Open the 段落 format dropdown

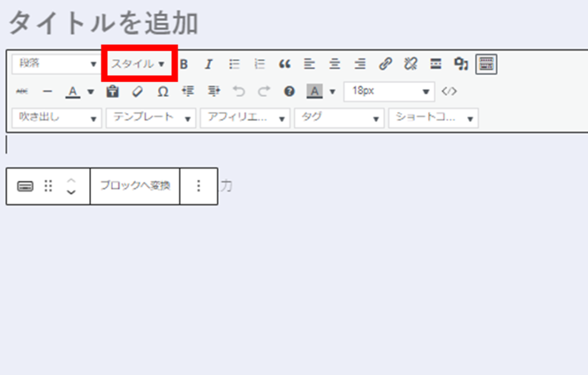(x=56, y=64)
